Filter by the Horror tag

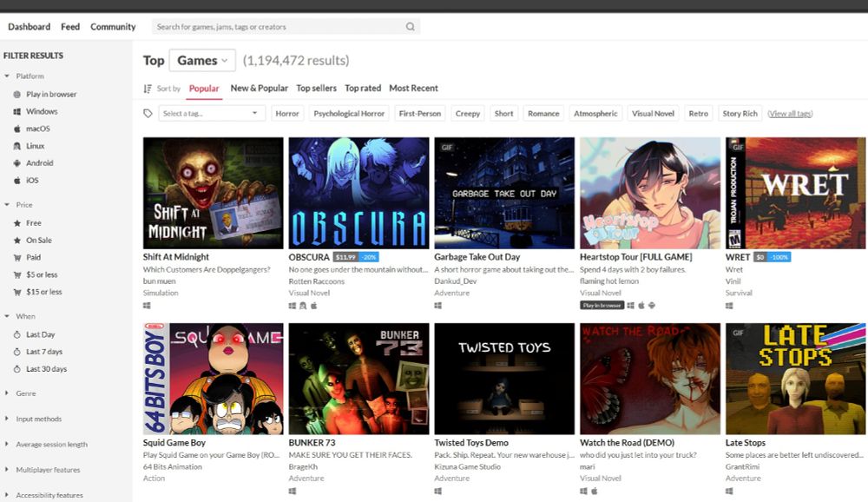287,114
